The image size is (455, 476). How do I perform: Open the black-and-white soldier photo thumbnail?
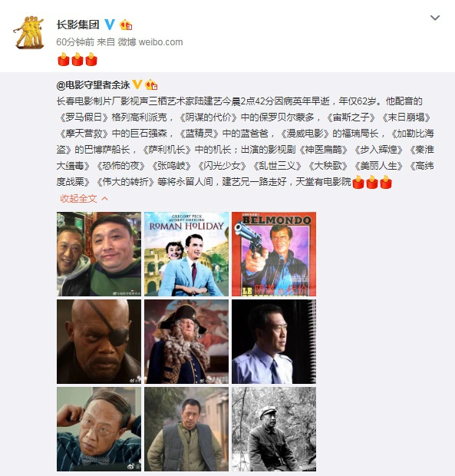(x=274, y=429)
